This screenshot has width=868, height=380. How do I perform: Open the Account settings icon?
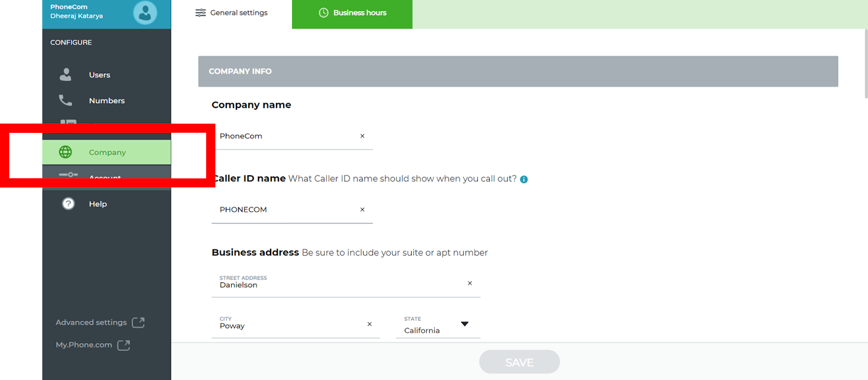click(68, 175)
